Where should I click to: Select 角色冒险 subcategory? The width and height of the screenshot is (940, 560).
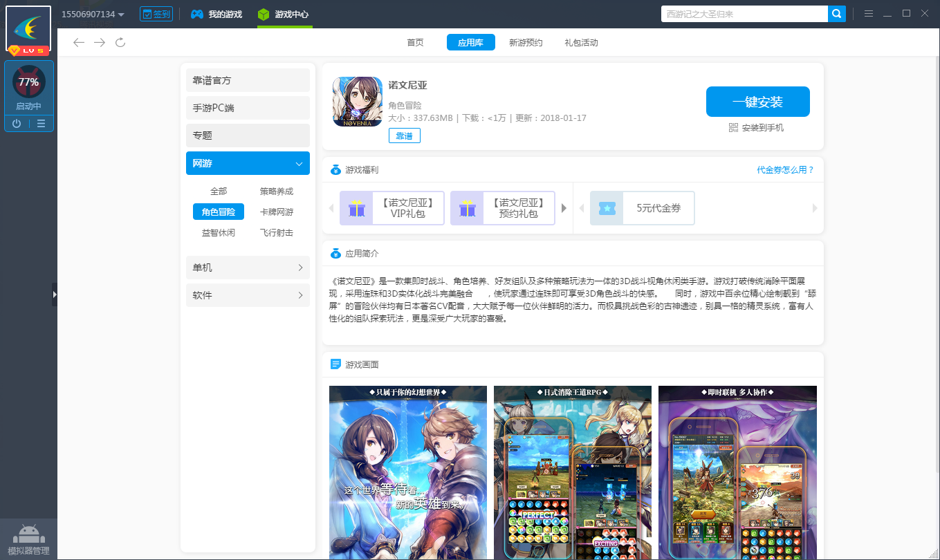pyautogui.click(x=219, y=212)
